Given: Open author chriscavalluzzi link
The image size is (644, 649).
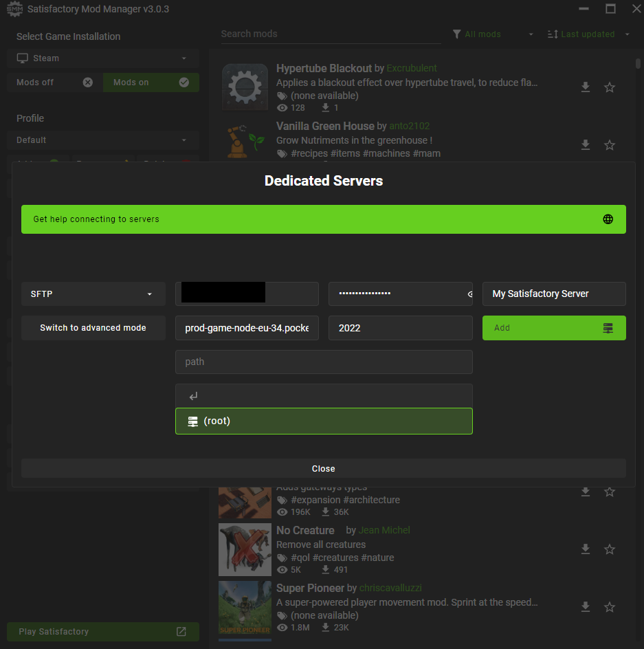Looking at the screenshot, I should point(390,588).
